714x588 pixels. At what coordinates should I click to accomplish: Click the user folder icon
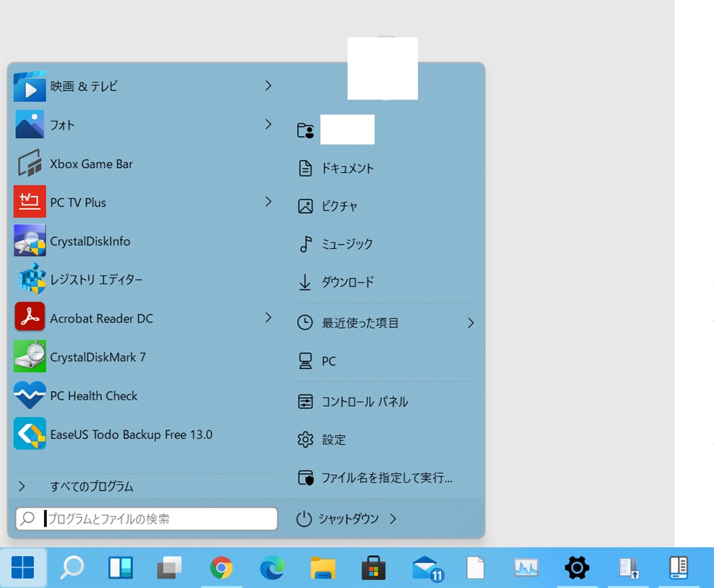[x=305, y=130]
